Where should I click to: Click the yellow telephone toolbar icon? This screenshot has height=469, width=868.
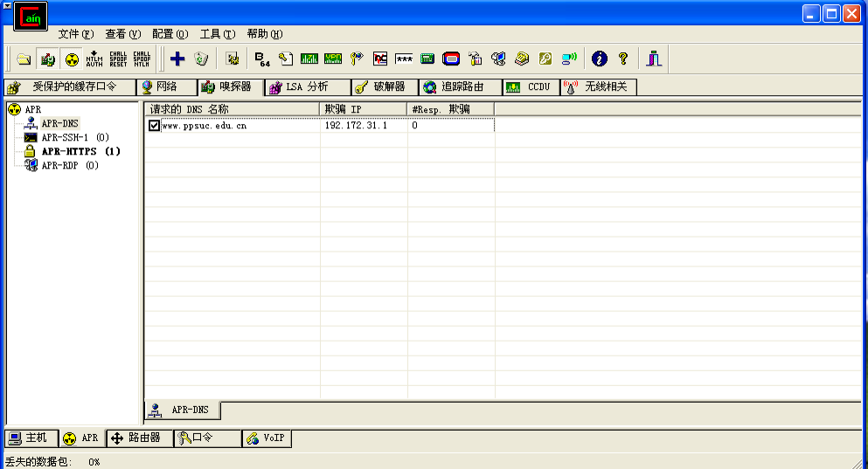pyautogui.click(x=522, y=59)
